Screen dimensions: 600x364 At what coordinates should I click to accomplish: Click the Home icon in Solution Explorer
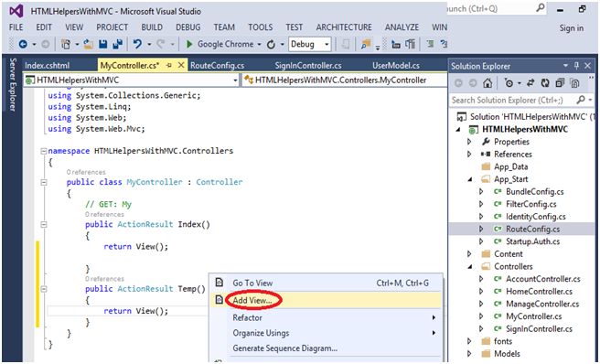click(x=487, y=83)
